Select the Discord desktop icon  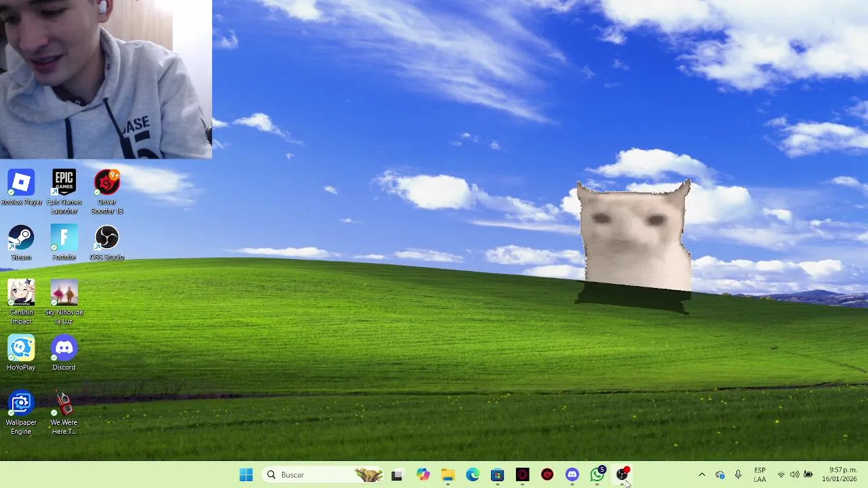click(x=64, y=353)
